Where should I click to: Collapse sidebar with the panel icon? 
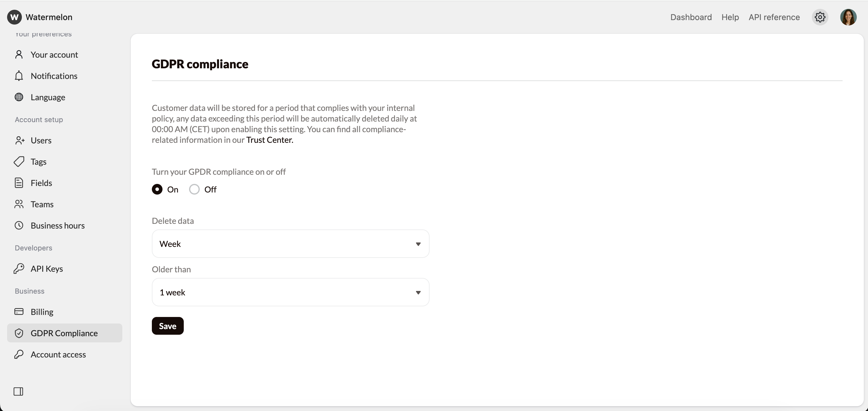pos(18,391)
